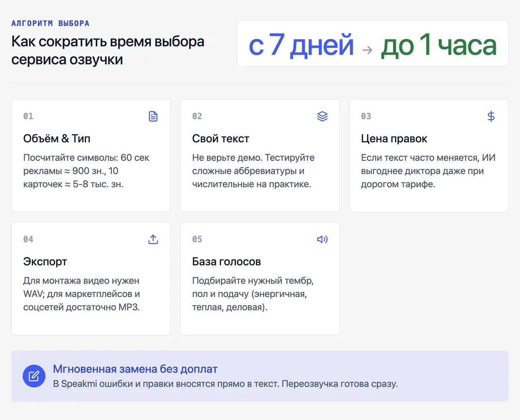This screenshot has width=520, height=420.
Task: Click the heading Цена правок
Action: pyautogui.click(x=394, y=139)
